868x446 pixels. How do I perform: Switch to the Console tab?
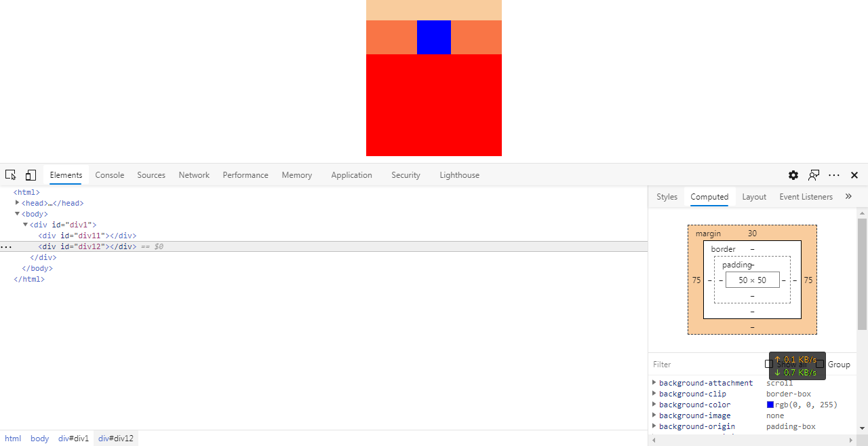(x=109, y=175)
